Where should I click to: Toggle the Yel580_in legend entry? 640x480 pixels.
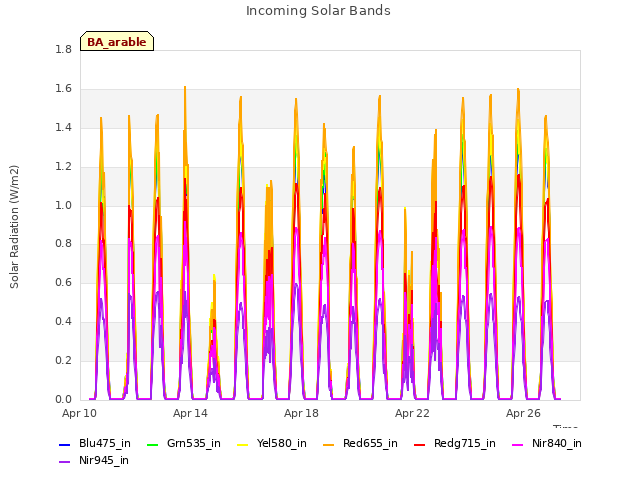[x=272, y=444]
